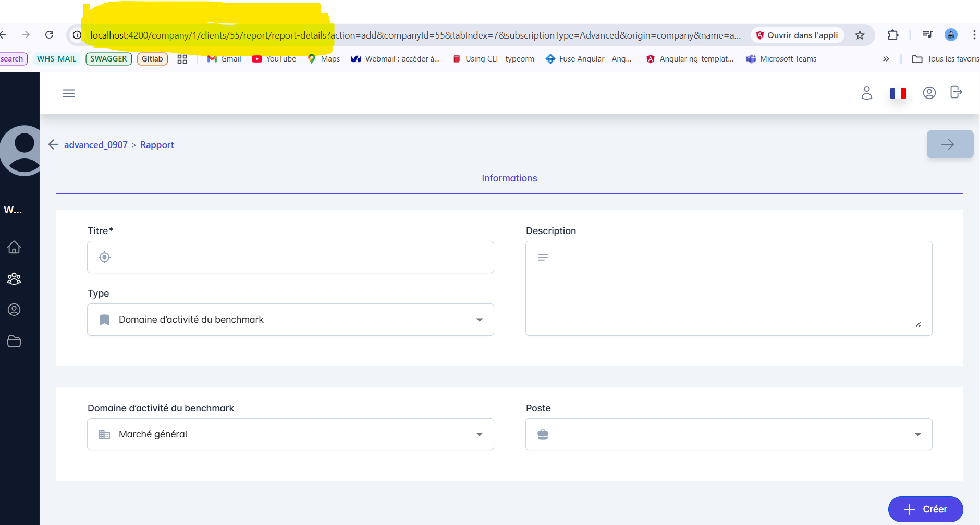Click the home icon in sidebar
The image size is (980, 525).
coord(14,247)
